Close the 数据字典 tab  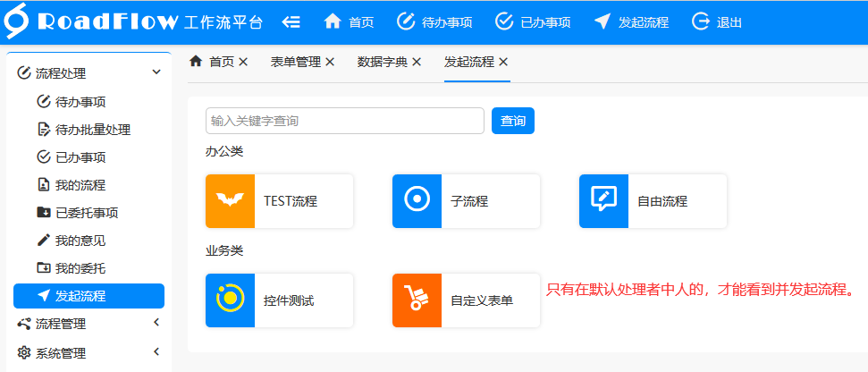[417, 62]
